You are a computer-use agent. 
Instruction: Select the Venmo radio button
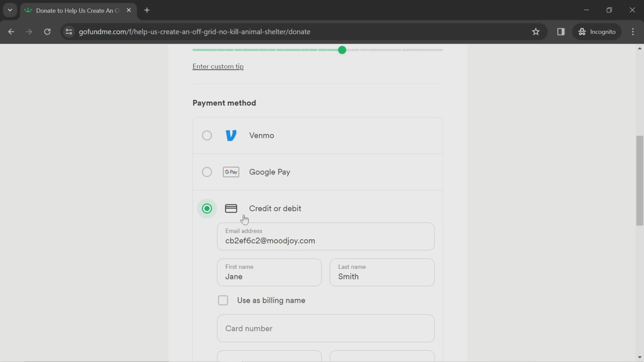207,135
